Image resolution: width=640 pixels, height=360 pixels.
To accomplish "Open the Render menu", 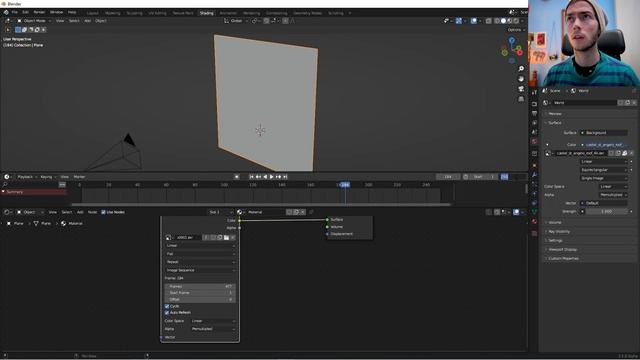I will [x=39, y=13].
